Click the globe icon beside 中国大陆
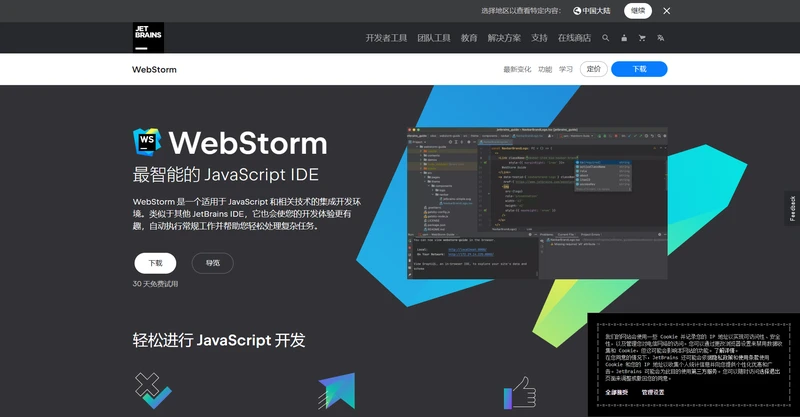This screenshot has height=417, width=800. tap(577, 11)
